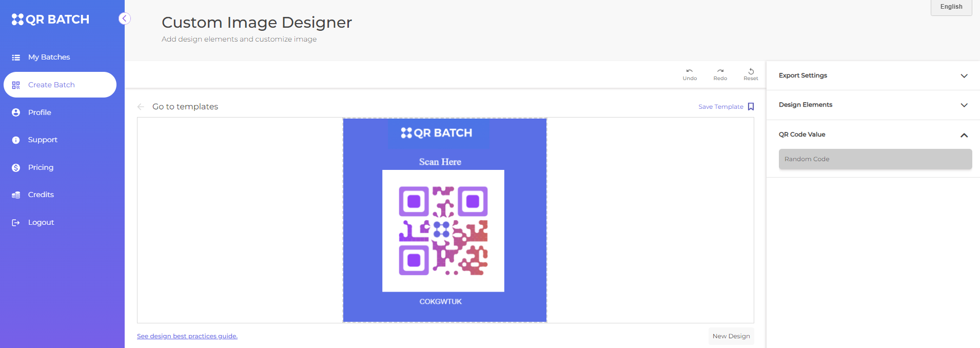980x348 pixels.
Task: Click the Credits coins icon
Action: coord(16,195)
